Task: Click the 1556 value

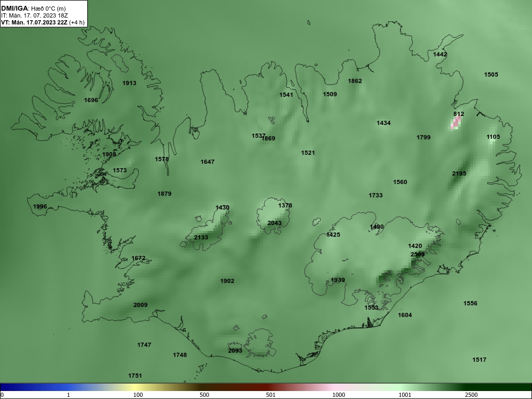Action: [470, 304]
